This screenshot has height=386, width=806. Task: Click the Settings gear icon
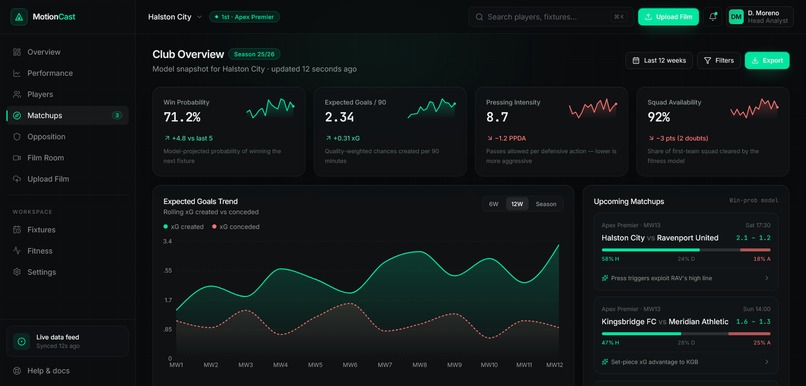[17, 272]
